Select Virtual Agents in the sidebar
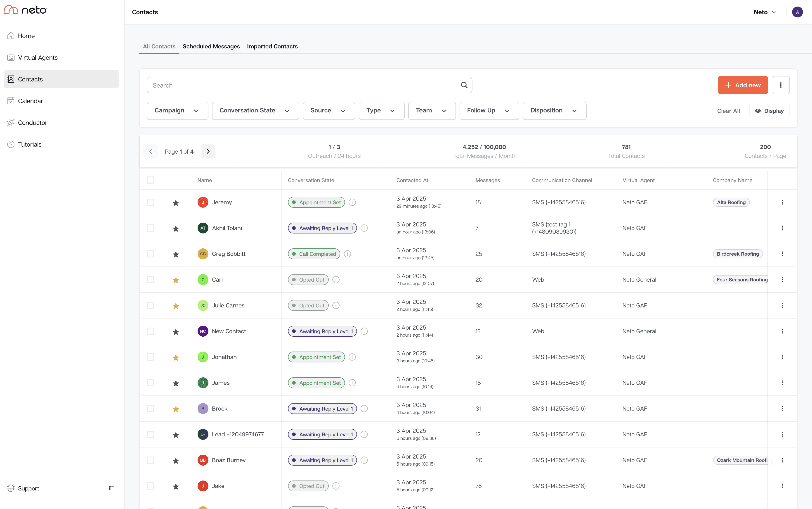This screenshot has width=812, height=509. pos(38,57)
